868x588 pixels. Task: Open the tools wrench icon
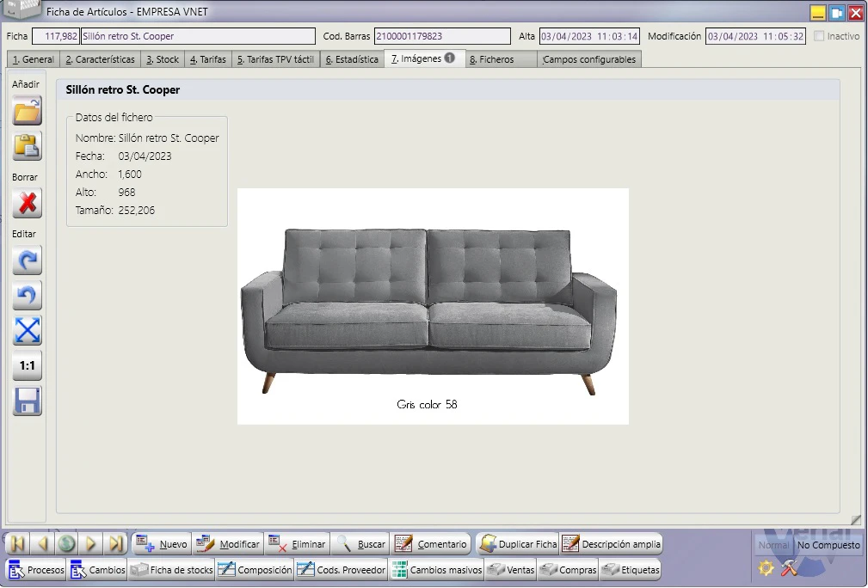point(790,567)
